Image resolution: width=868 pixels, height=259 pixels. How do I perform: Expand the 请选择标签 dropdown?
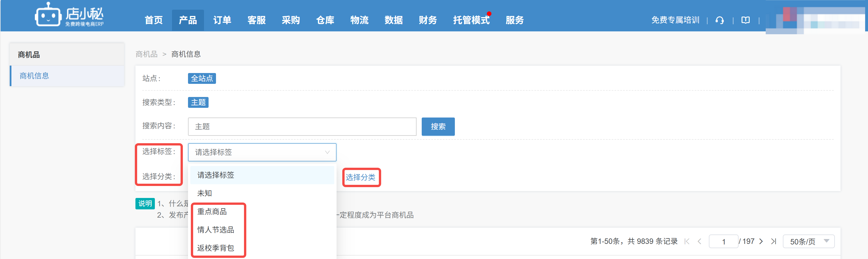point(262,152)
